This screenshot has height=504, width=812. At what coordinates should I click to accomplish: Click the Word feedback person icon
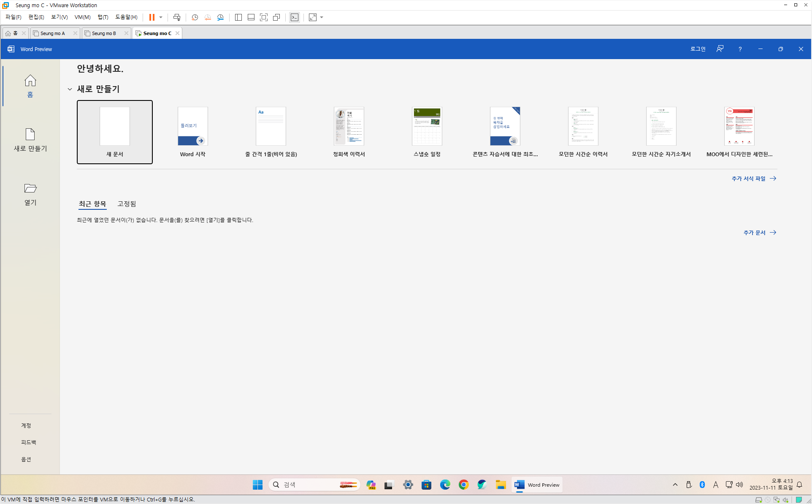coord(720,49)
